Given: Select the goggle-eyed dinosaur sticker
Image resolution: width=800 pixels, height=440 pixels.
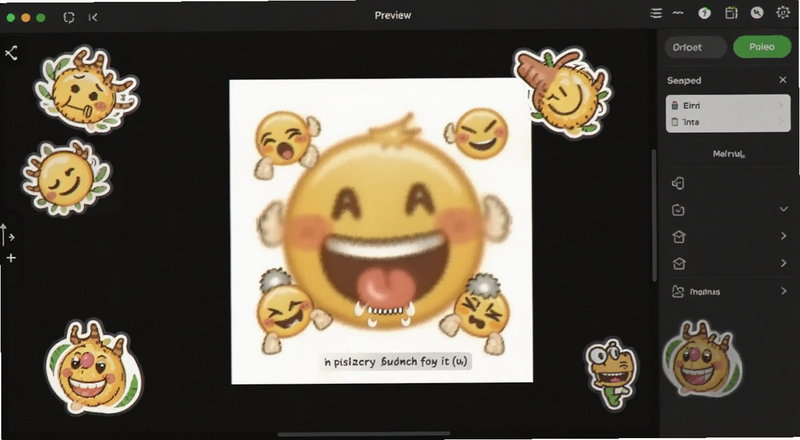Looking at the screenshot, I should [x=611, y=372].
